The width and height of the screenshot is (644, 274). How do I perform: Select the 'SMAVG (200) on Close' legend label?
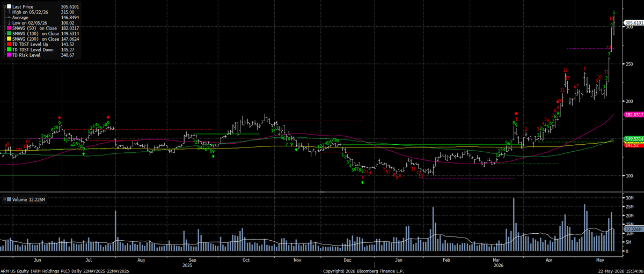[35, 39]
